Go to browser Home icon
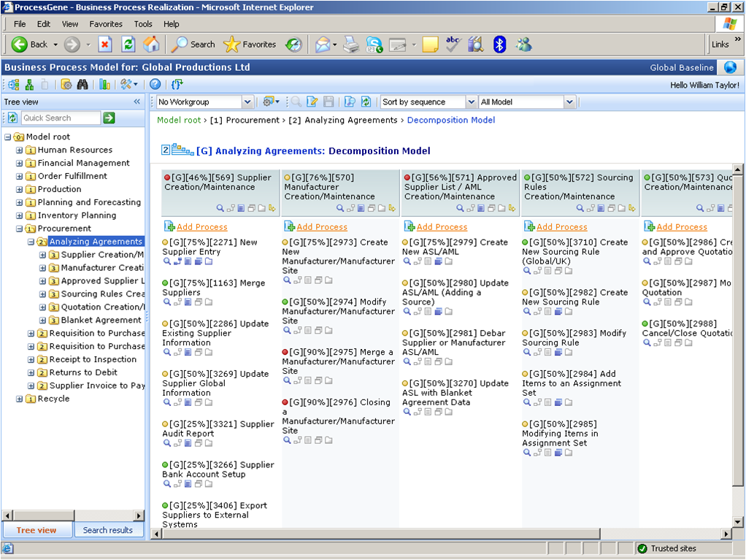The height and width of the screenshot is (560, 746). pos(151,45)
